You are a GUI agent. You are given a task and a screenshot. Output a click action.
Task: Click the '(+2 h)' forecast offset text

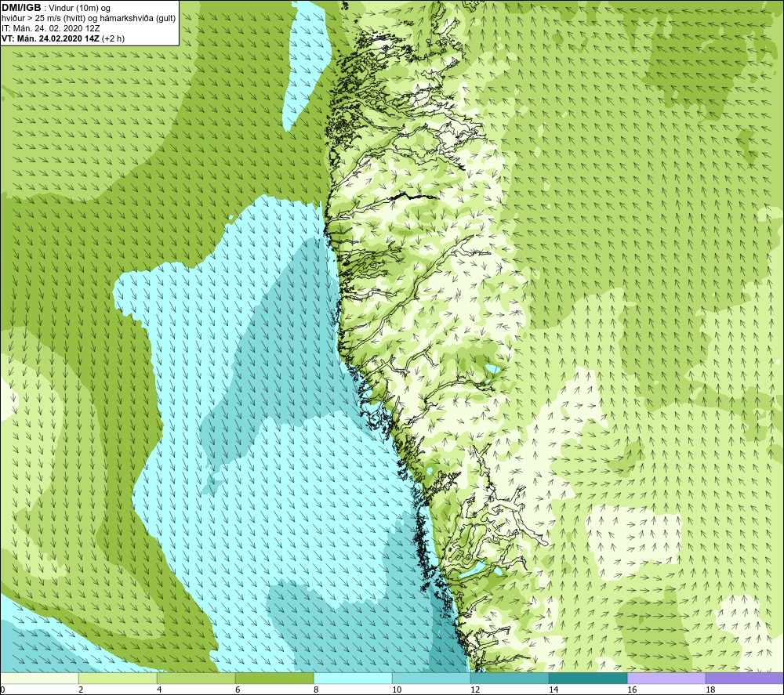point(113,38)
